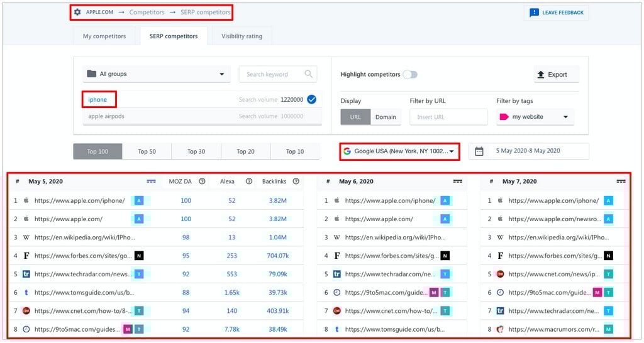Click the Leave Feedback button
Screen dimensions: 644x343
coord(556,13)
